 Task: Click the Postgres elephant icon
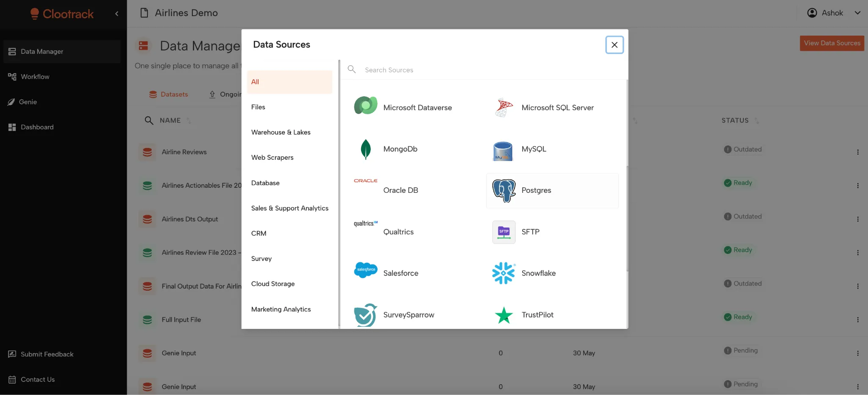(x=504, y=190)
